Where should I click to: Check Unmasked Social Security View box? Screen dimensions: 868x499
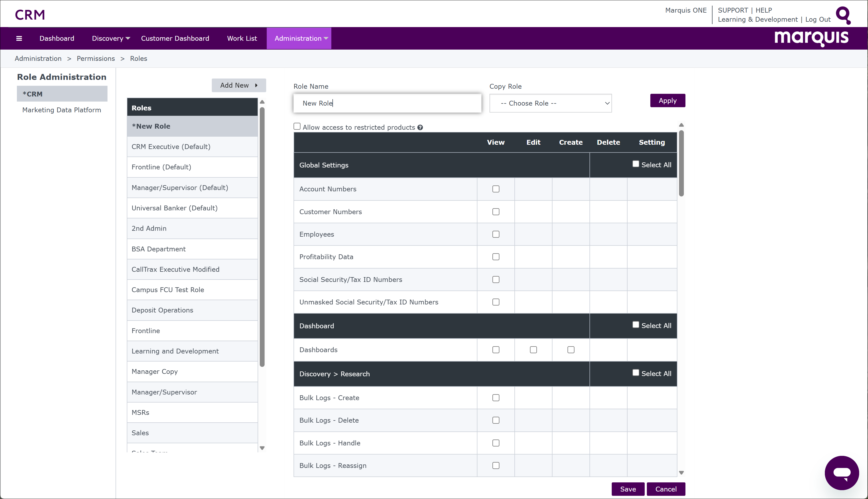pos(496,302)
